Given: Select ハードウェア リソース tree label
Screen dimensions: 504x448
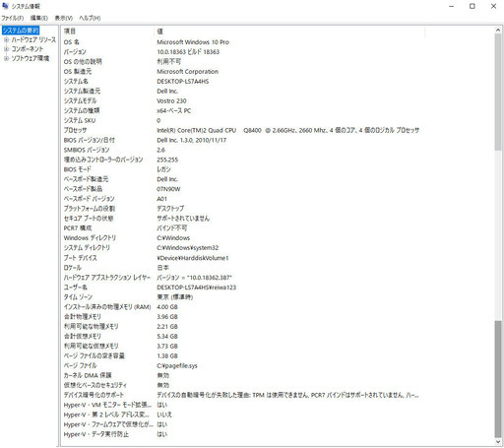Looking at the screenshot, I should click(33, 39).
